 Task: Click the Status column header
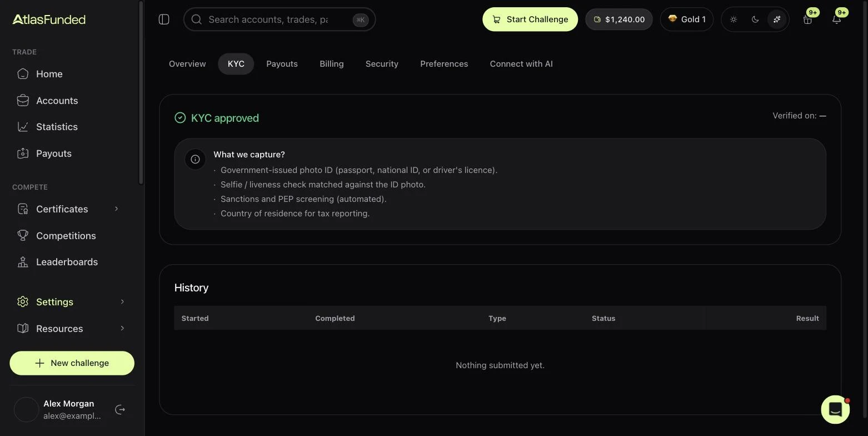pos(603,319)
